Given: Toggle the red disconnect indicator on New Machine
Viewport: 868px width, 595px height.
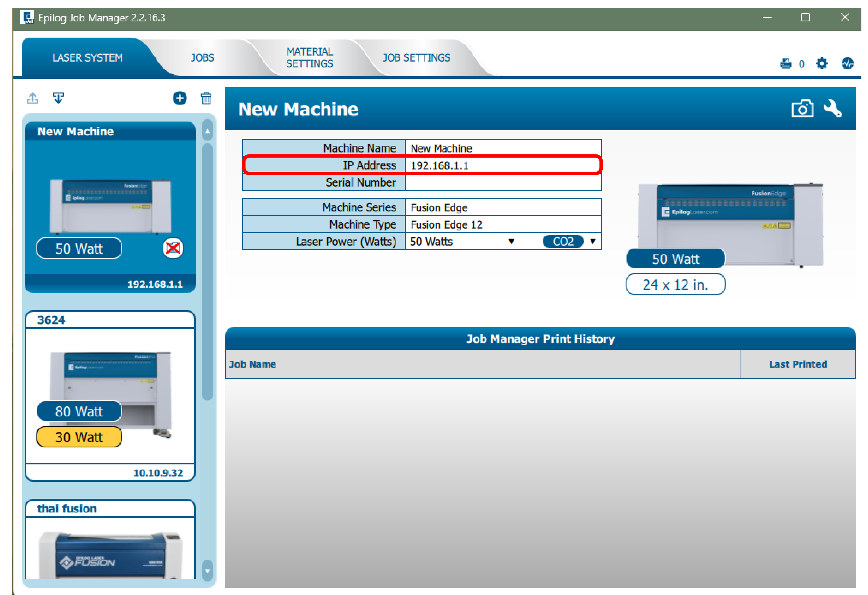Looking at the screenshot, I should tap(173, 248).
